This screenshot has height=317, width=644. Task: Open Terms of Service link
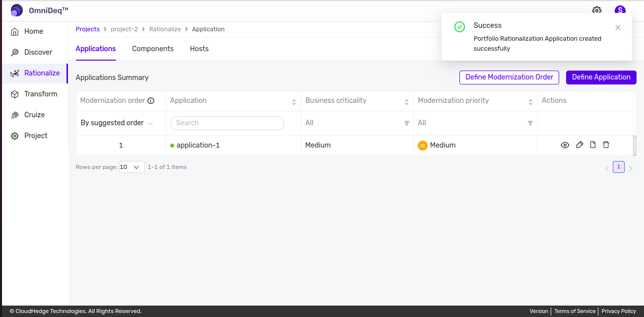(575, 311)
